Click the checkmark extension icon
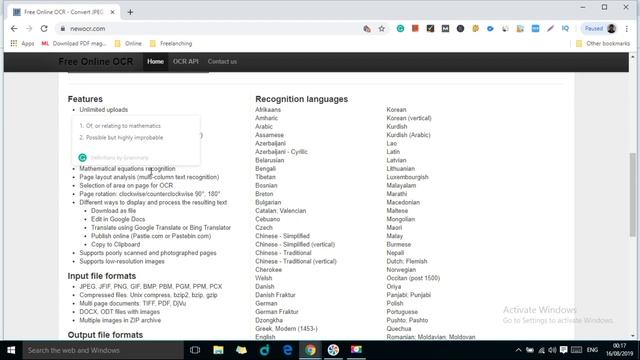The image size is (640, 360). (x=430, y=29)
